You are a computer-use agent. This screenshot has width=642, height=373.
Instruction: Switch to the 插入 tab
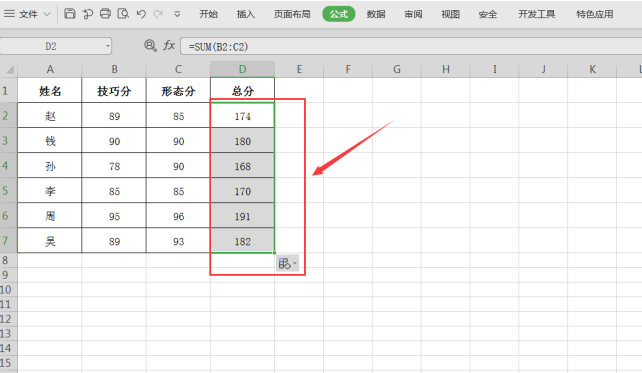click(246, 14)
